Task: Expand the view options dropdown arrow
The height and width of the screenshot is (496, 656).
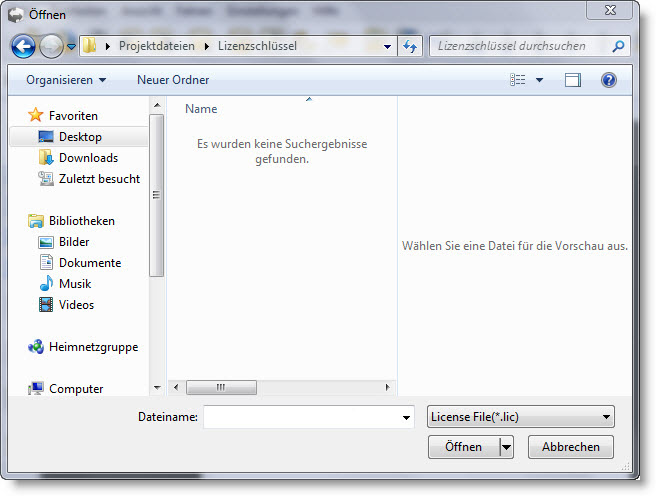Action: pos(540,80)
